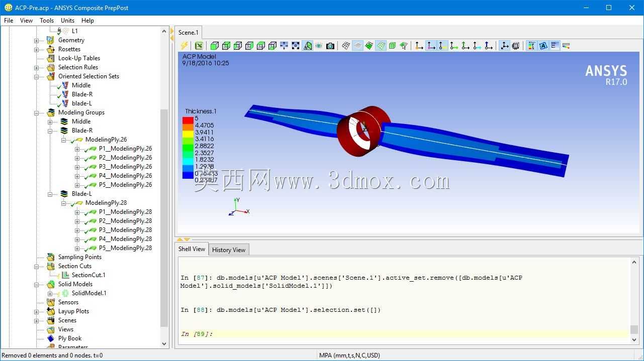Select Sampling Points in the tree

tap(80, 257)
